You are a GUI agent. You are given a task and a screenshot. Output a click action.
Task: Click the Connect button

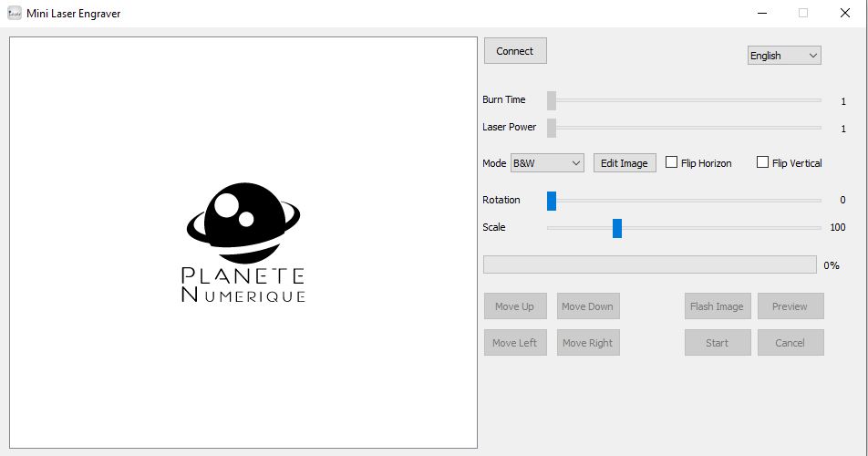point(515,51)
